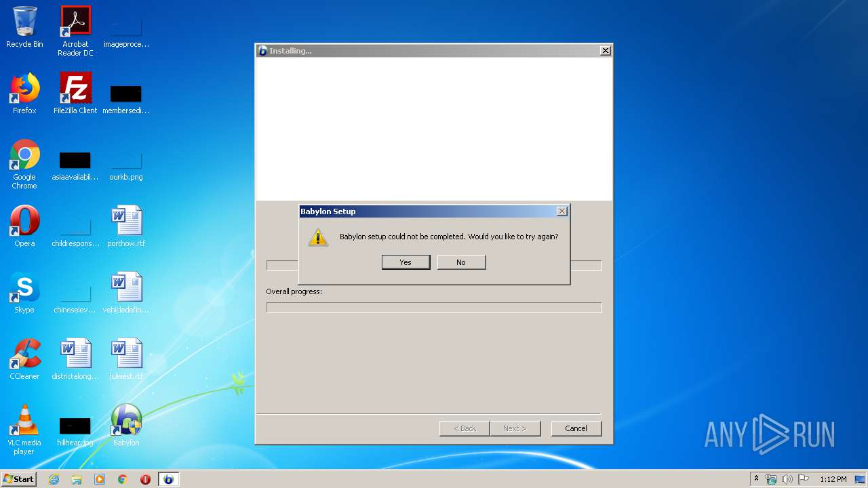The width and height of the screenshot is (868, 488).
Task: Select porthow.rtf document icon
Action: point(126,226)
